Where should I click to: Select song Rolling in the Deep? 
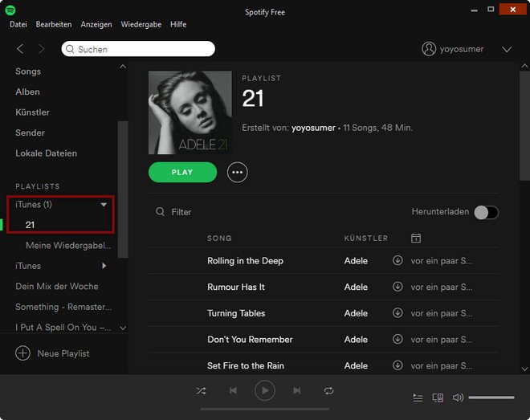pos(246,261)
